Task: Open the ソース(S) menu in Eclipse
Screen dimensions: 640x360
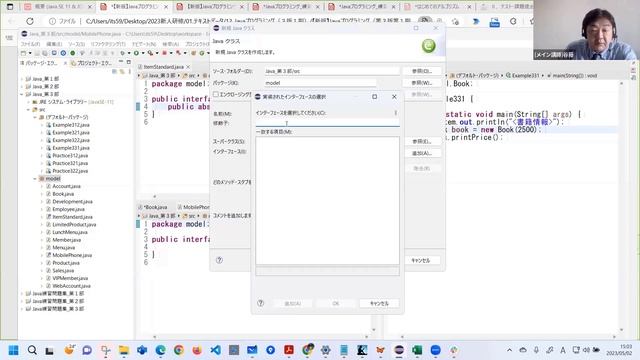Action: point(76,44)
